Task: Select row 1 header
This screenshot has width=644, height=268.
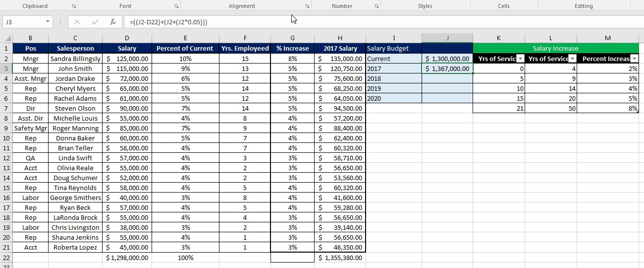Action: pos(6,49)
